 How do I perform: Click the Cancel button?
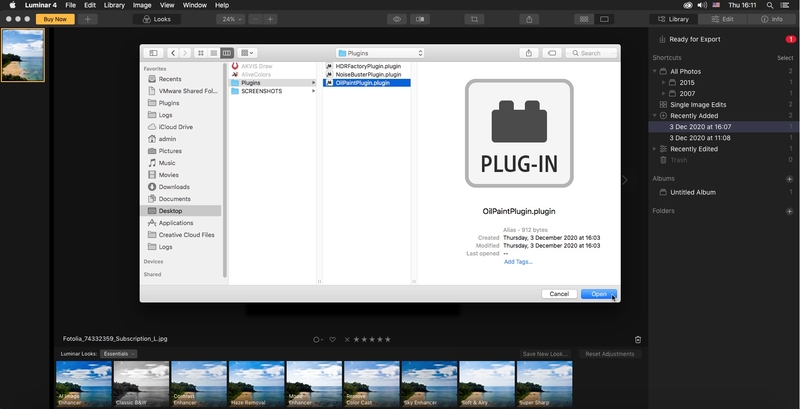pos(559,294)
